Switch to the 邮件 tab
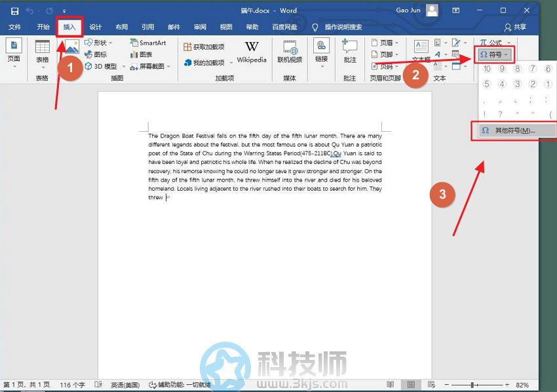Screen dimensions: 557x392 click(x=174, y=27)
